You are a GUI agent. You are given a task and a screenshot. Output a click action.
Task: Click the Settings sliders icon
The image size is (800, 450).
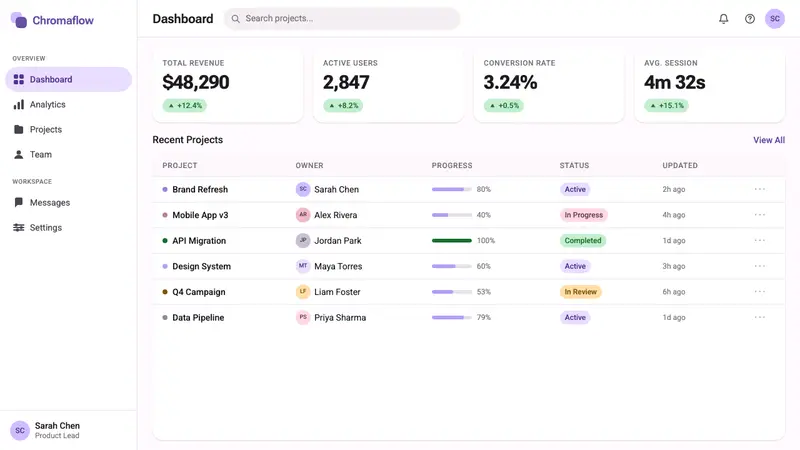[19, 228]
